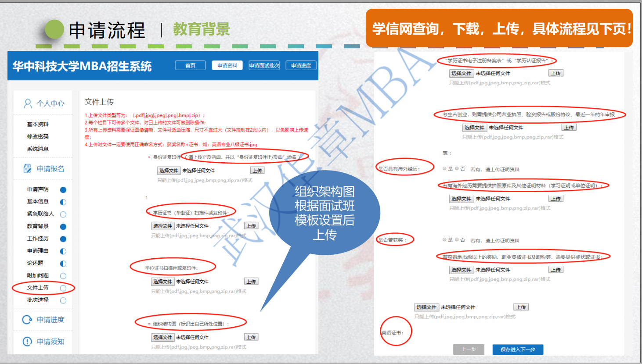Choose file for 学位证书扫描件
The width and height of the screenshot is (642, 364).
pos(163,282)
